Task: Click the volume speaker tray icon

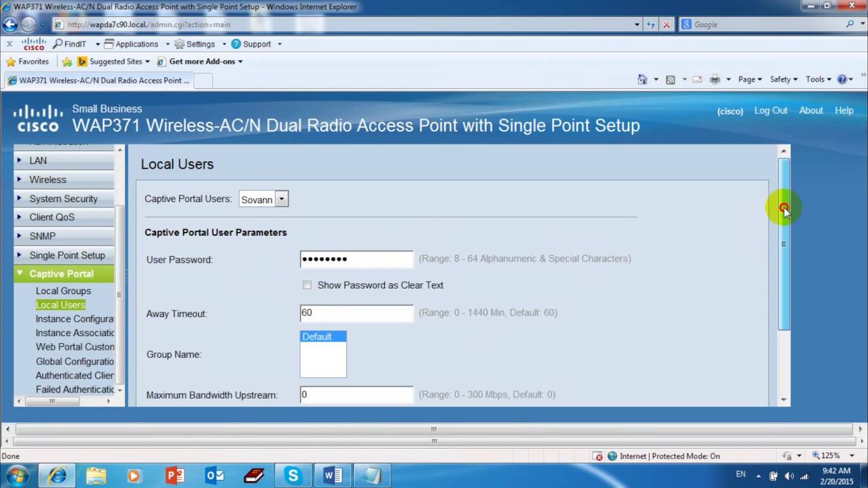Action: pos(789,476)
